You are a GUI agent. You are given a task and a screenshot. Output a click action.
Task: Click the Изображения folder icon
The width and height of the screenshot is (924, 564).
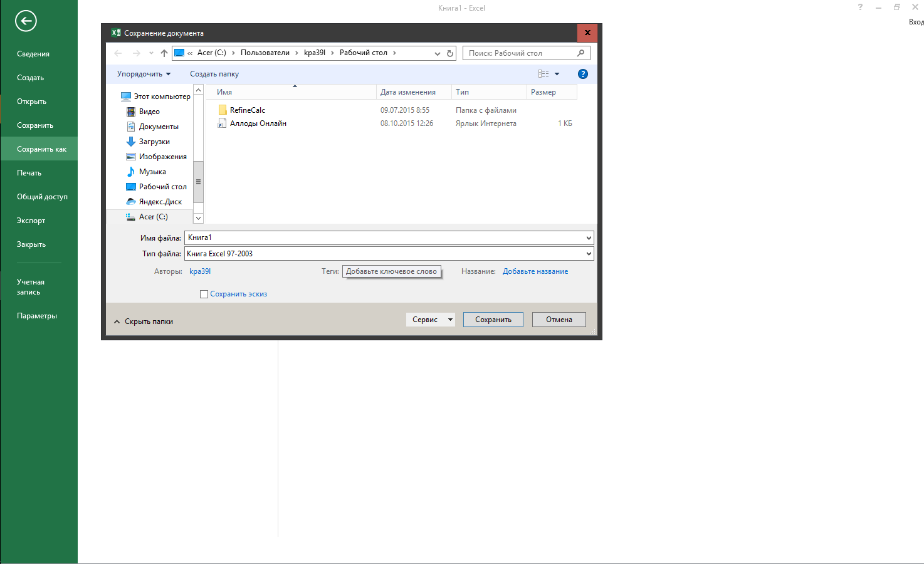(131, 157)
